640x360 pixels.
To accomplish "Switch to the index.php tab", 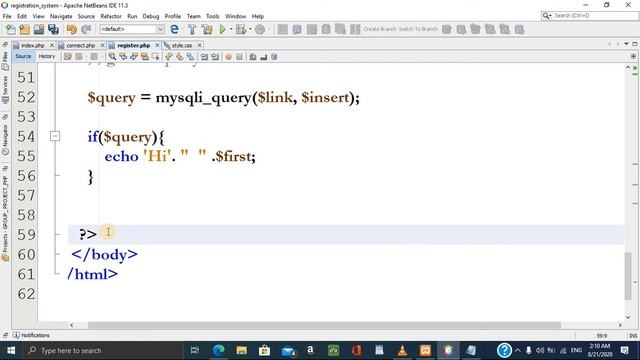I will coord(33,45).
